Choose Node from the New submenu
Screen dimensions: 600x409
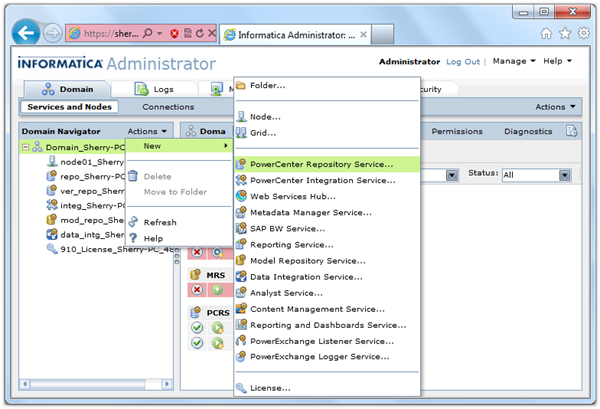(327, 117)
